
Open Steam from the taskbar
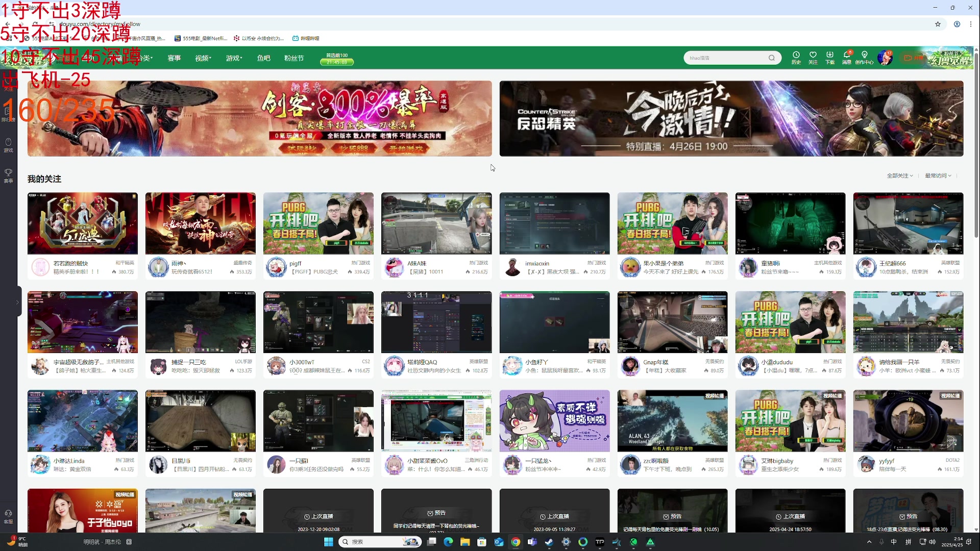pos(549,542)
